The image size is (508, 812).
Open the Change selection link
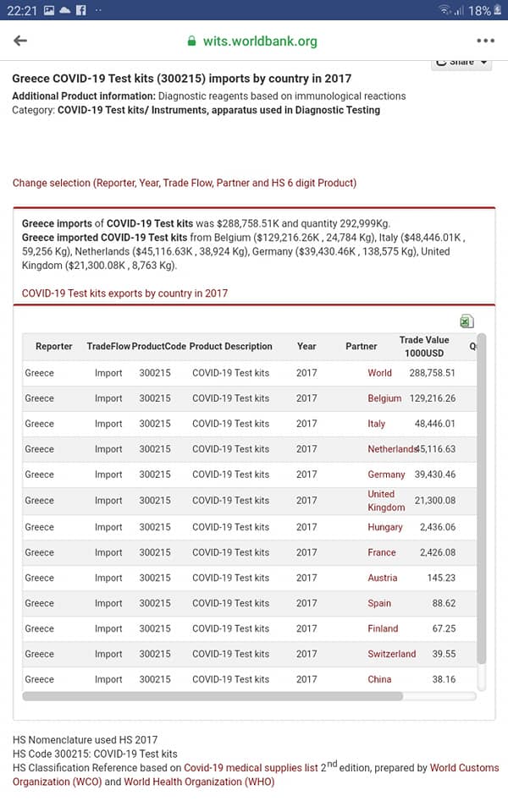click(x=185, y=183)
